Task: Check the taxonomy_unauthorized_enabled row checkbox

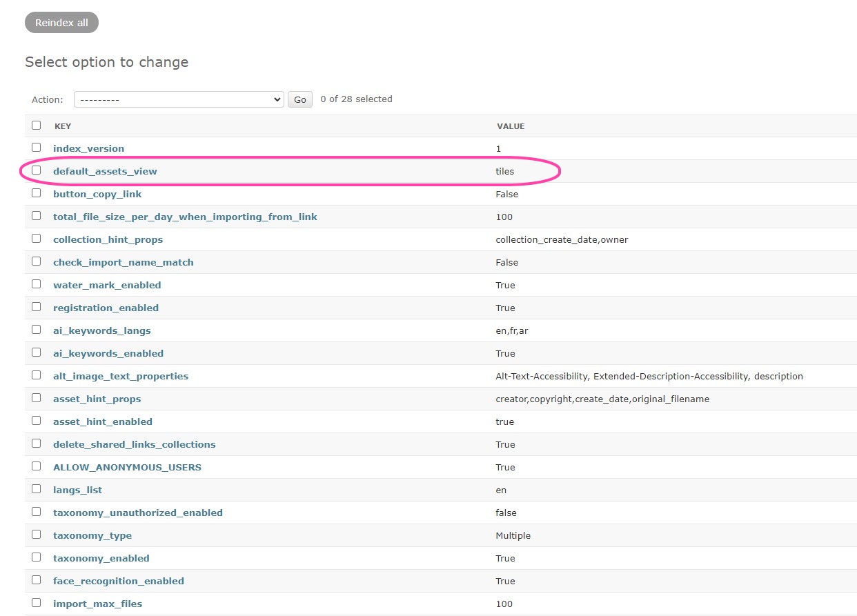Action: click(36, 512)
